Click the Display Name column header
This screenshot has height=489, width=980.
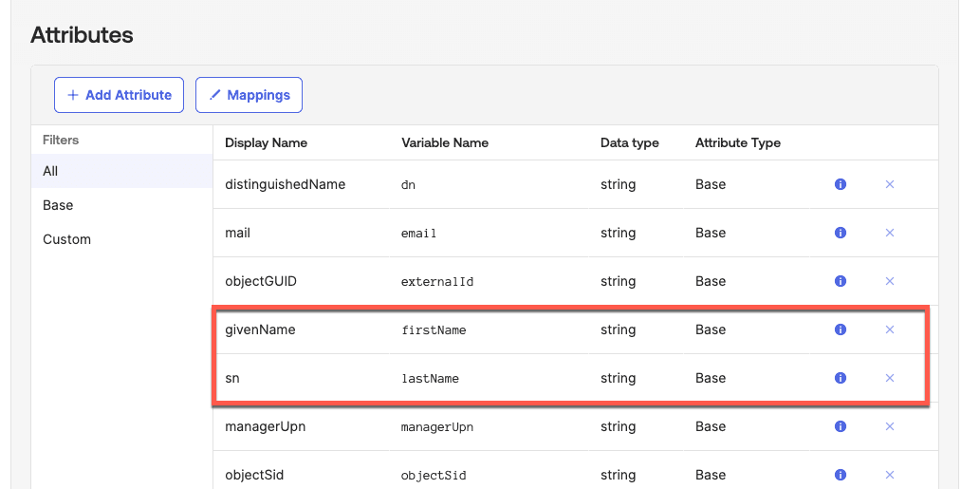pyautogui.click(x=266, y=142)
